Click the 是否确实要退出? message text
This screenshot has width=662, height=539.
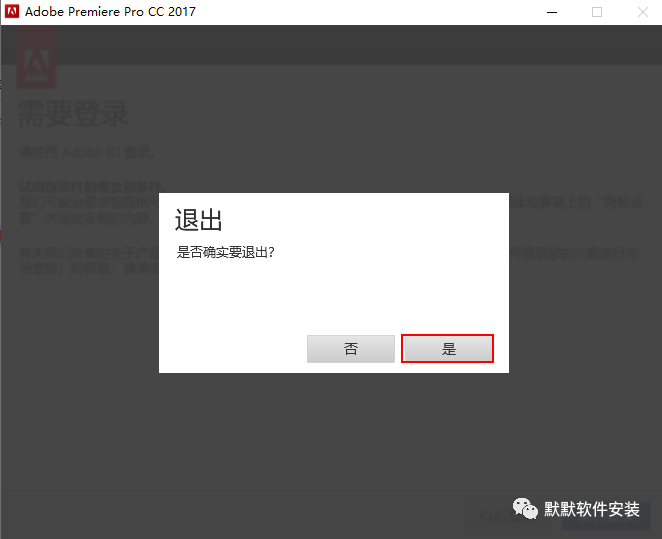(x=226, y=252)
